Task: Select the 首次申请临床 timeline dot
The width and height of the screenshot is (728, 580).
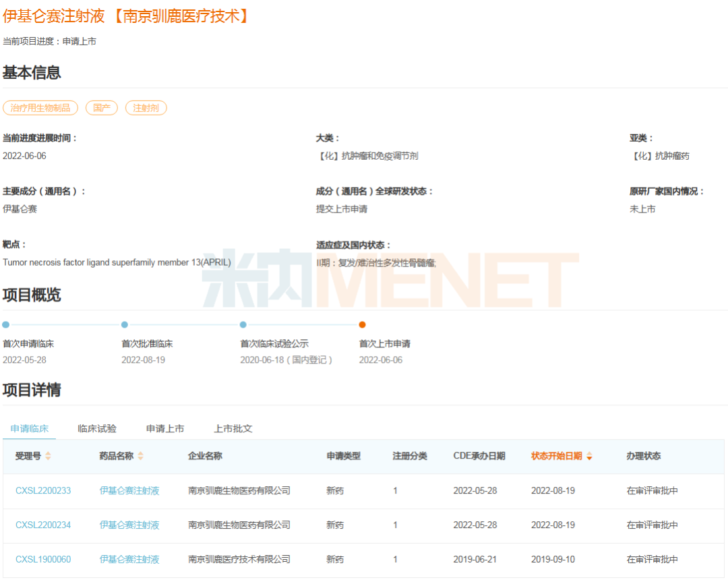Action: point(5,324)
